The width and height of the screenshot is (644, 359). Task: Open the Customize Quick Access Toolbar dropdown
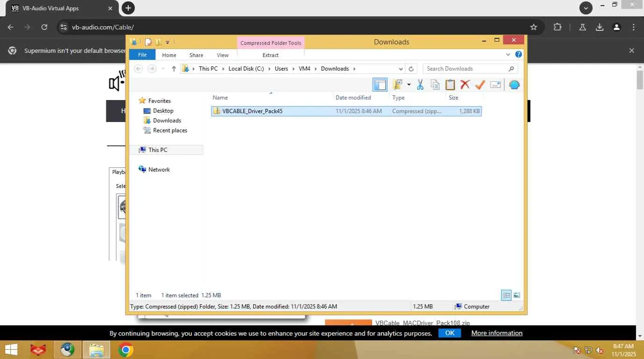pos(168,42)
